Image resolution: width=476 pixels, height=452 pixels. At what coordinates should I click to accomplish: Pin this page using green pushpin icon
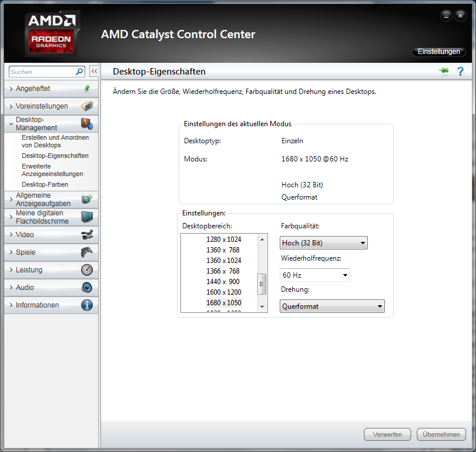click(444, 71)
